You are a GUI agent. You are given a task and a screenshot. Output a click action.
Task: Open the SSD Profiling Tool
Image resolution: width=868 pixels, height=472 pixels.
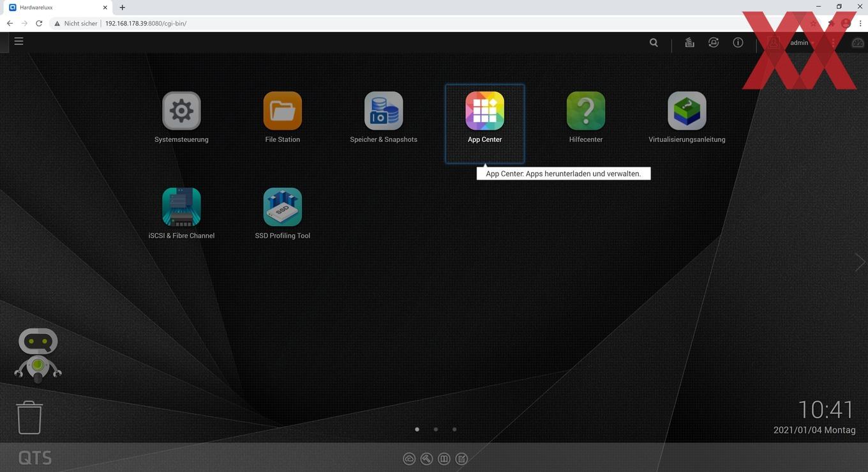tap(283, 207)
